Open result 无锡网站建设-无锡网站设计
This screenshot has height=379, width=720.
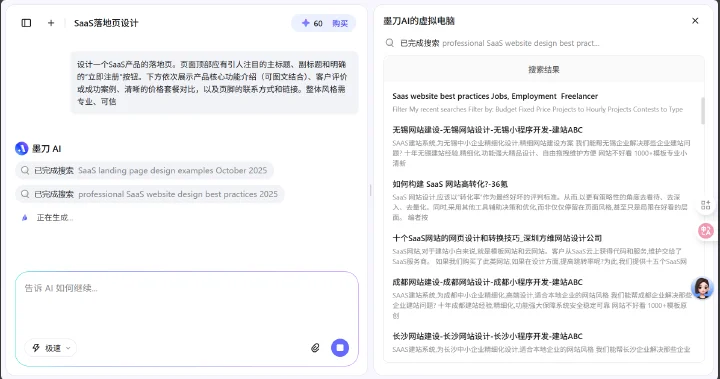click(x=487, y=130)
